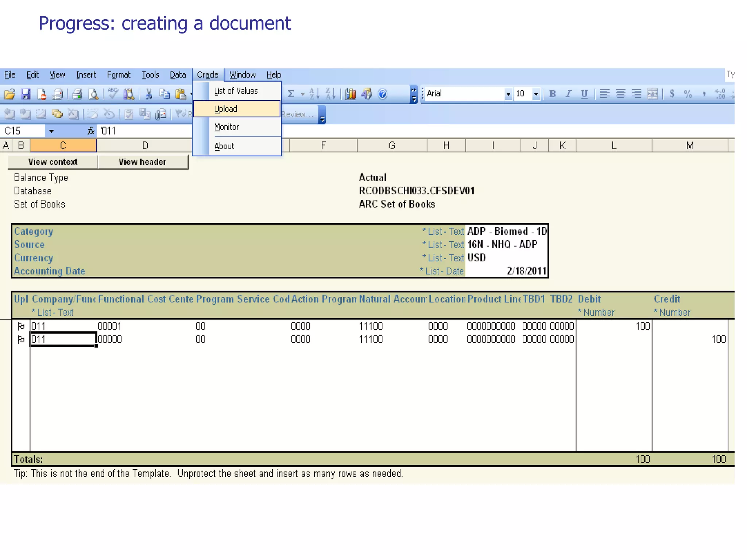
Task: Click the Drawing toolbar icon
Action: (367, 94)
